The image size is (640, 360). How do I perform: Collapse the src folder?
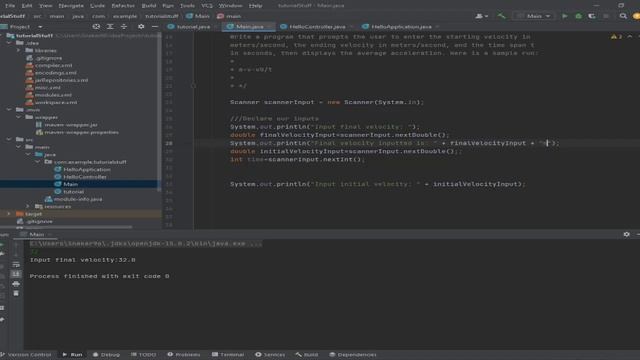9,140
